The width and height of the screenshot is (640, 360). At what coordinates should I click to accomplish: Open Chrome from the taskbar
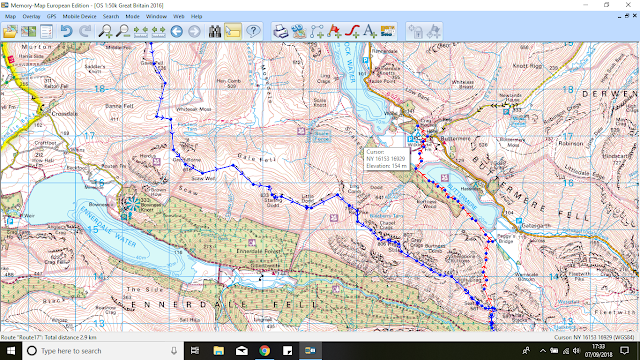[264, 351]
